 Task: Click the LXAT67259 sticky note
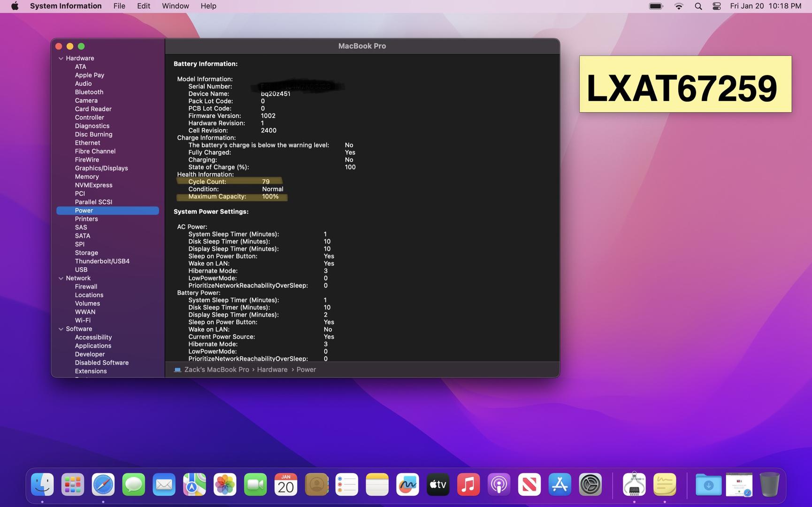coord(685,84)
